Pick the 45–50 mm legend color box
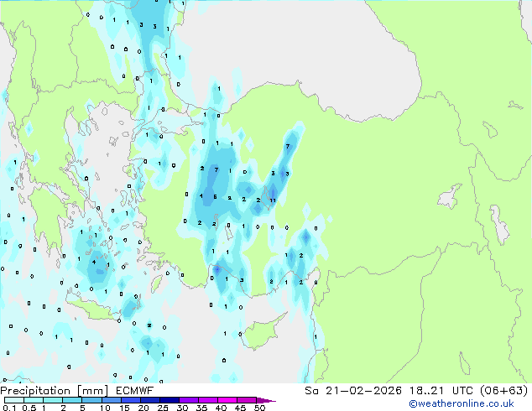Viewport: 532px width, 411px height. pos(247,400)
